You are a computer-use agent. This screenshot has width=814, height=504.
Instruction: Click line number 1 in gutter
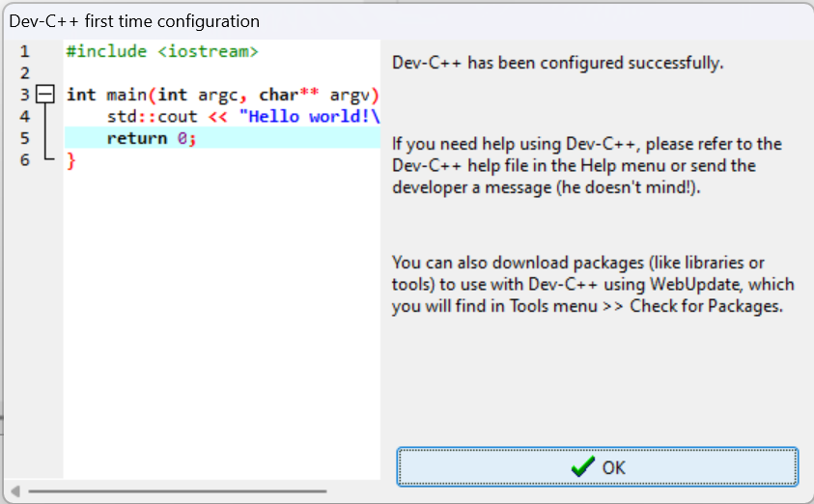click(x=25, y=51)
